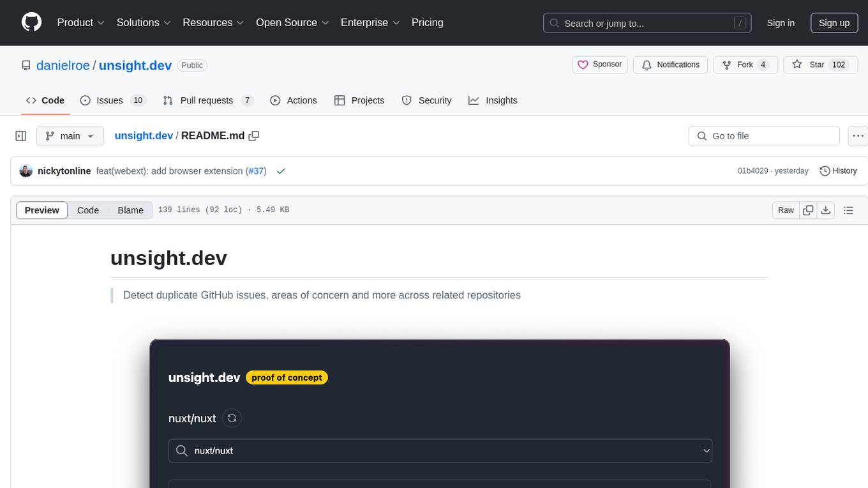Open the main branch selector dropdown

point(70,136)
